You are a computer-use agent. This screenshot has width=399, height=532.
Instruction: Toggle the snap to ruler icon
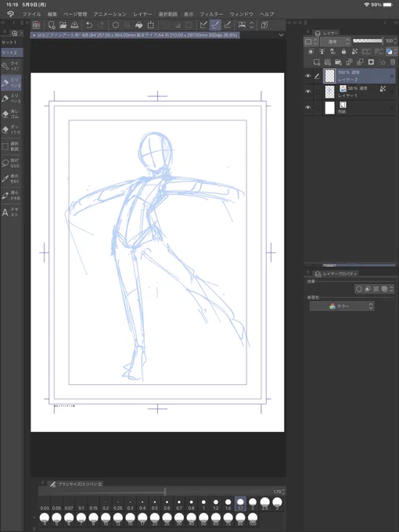tap(203, 25)
